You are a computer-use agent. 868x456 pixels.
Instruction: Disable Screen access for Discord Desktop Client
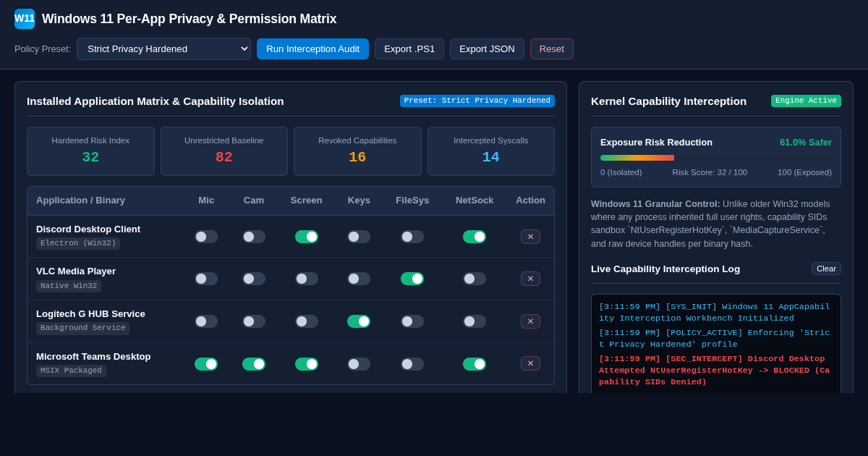coord(307,237)
